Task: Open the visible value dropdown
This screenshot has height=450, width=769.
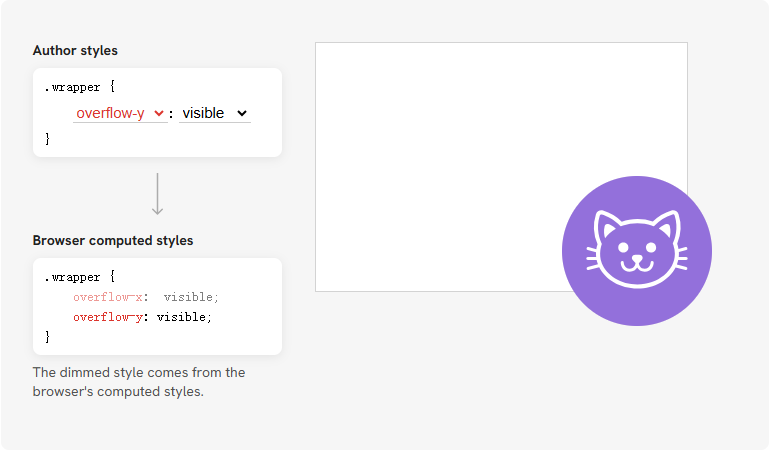Action: [215, 113]
